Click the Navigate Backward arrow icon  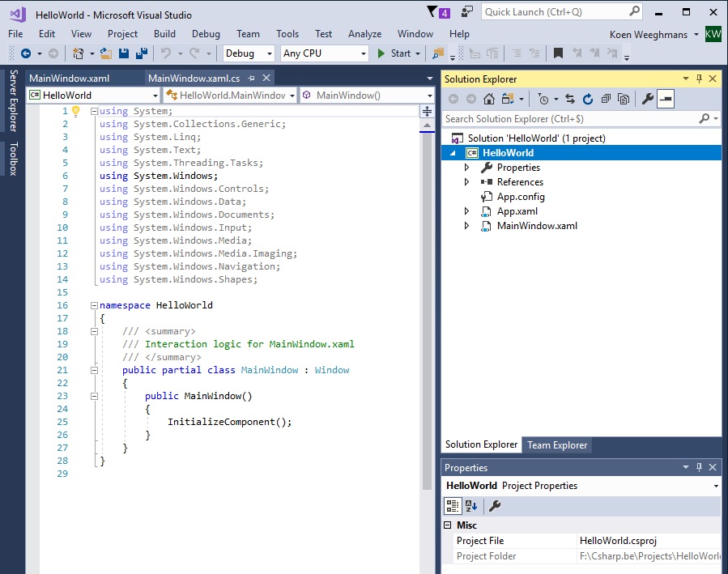26,53
